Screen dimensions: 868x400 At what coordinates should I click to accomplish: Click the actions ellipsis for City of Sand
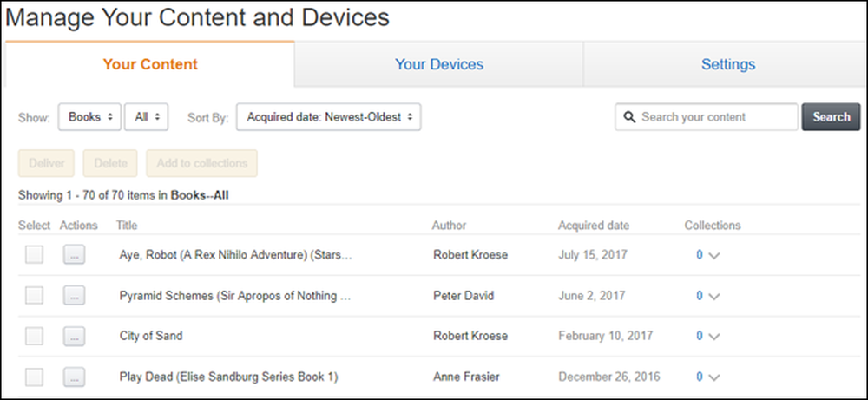click(74, 336)
